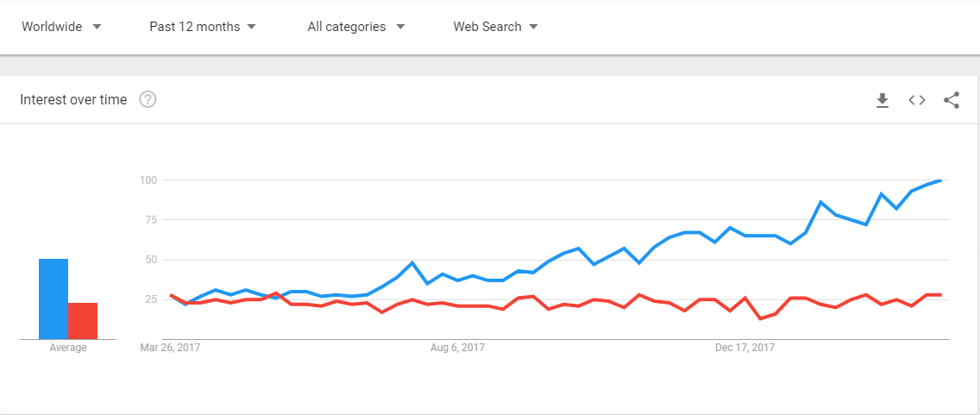980x415 pixels.
Task: Click the Average label under the bars
Action: [68, 349]
